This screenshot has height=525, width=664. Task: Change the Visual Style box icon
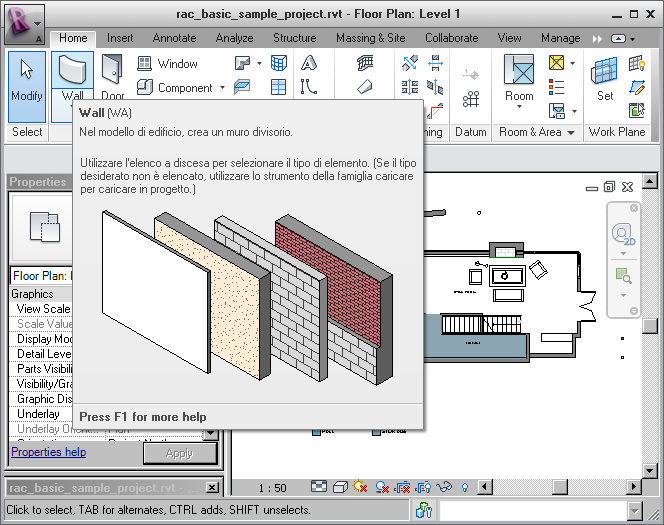pyautogui.click(x=340, y=487)
